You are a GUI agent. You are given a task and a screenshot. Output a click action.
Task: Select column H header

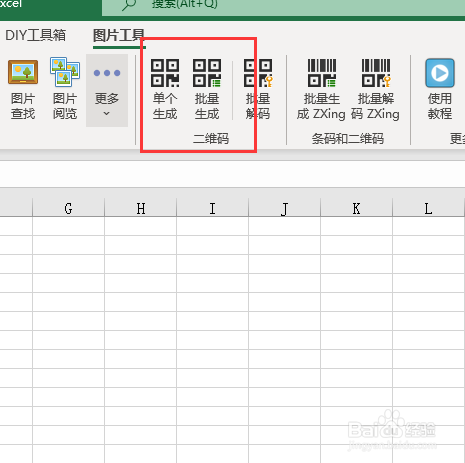pyautogui.click(x=141, y=208)
